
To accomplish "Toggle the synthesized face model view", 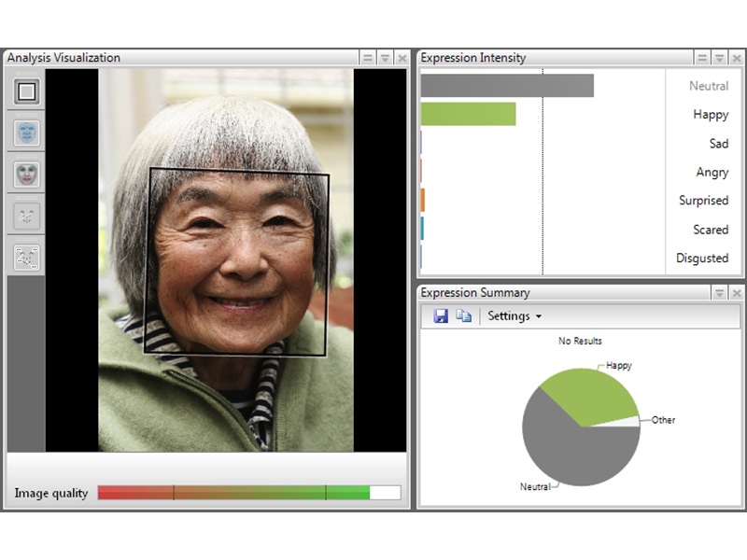I will 26,174.
